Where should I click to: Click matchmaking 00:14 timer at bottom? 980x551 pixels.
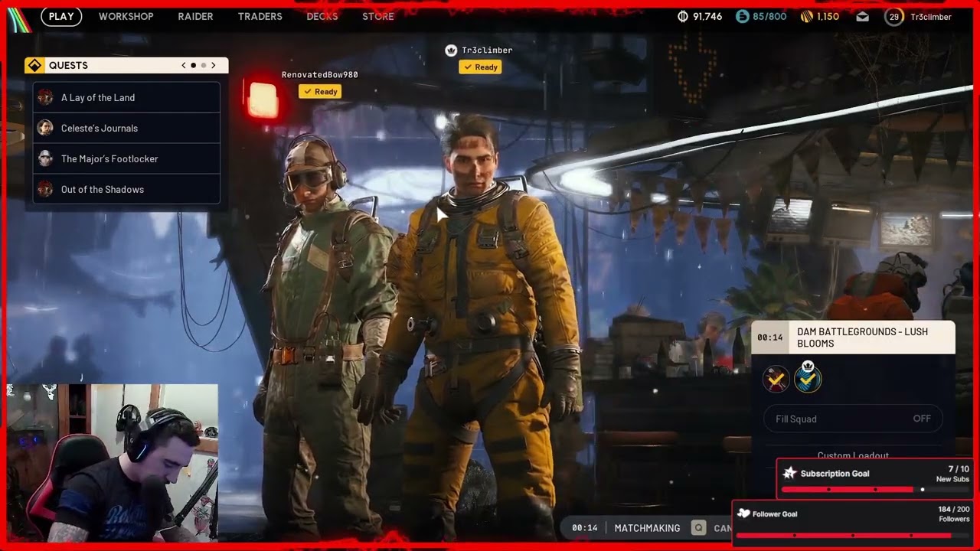click(585, 528)
